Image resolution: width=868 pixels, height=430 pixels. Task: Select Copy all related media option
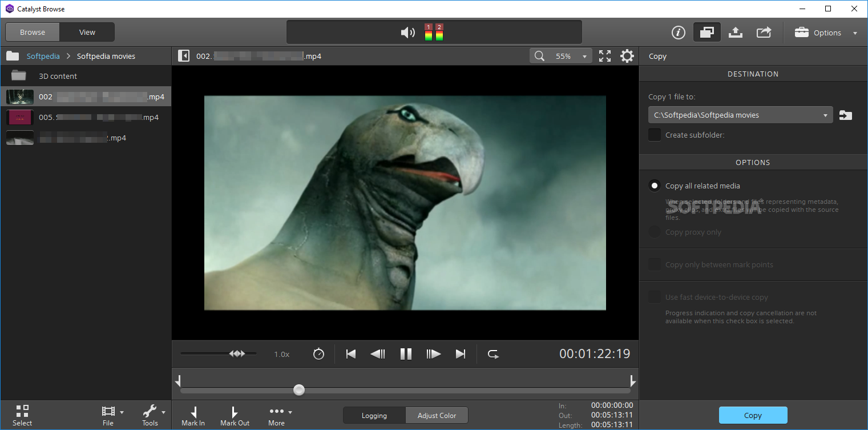click(x=655, y=186)
